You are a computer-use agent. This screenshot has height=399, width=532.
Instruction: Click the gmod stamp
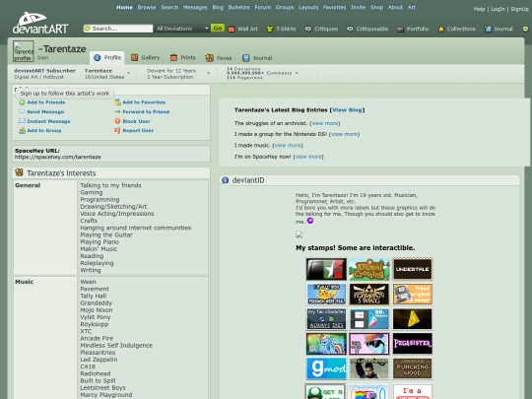click(x=326, y=368)
